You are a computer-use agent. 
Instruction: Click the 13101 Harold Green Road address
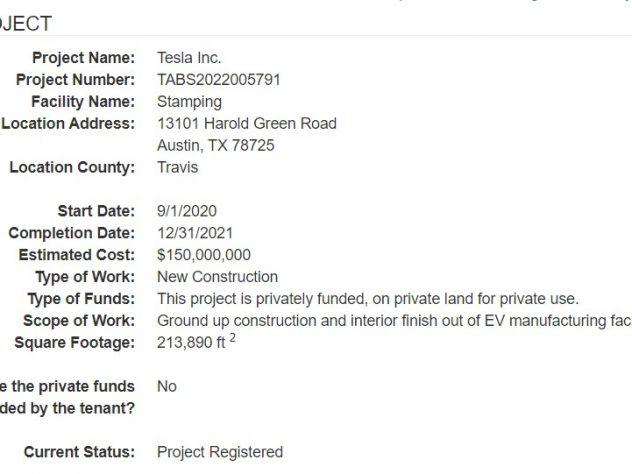[247, 123]
